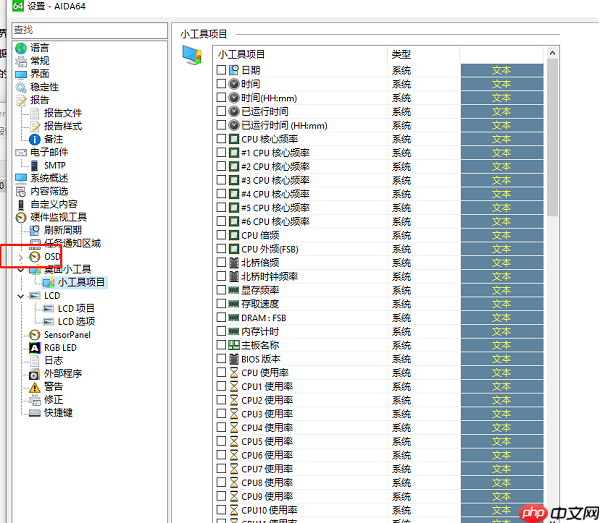Click the vertical scrollbar thumb

[x=552, y=137]
